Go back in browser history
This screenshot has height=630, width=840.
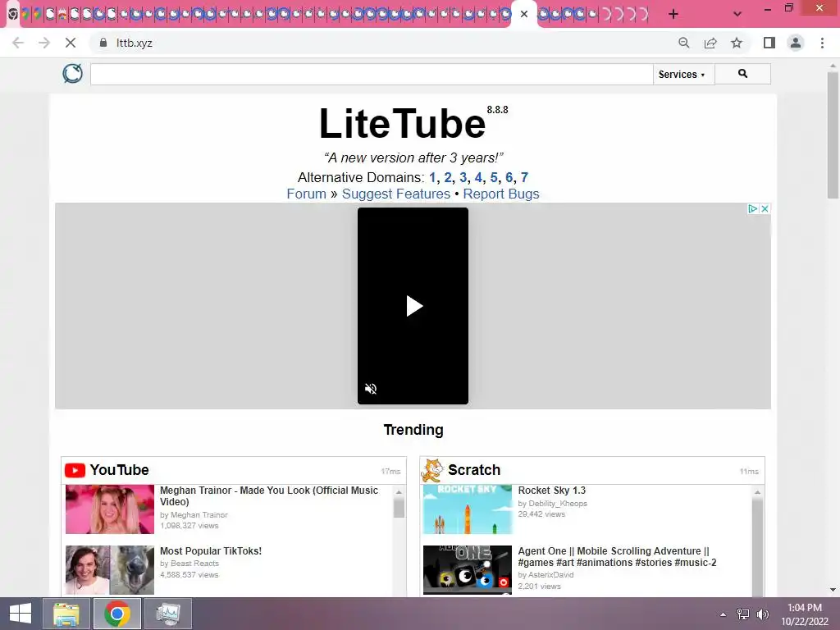(x=18, y=43)
